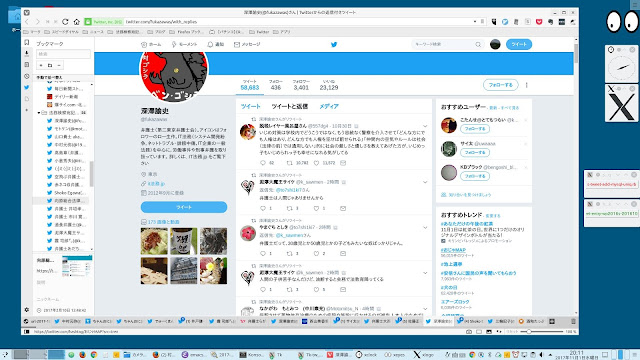Open the Downloads panel icon

pos(27,53)
